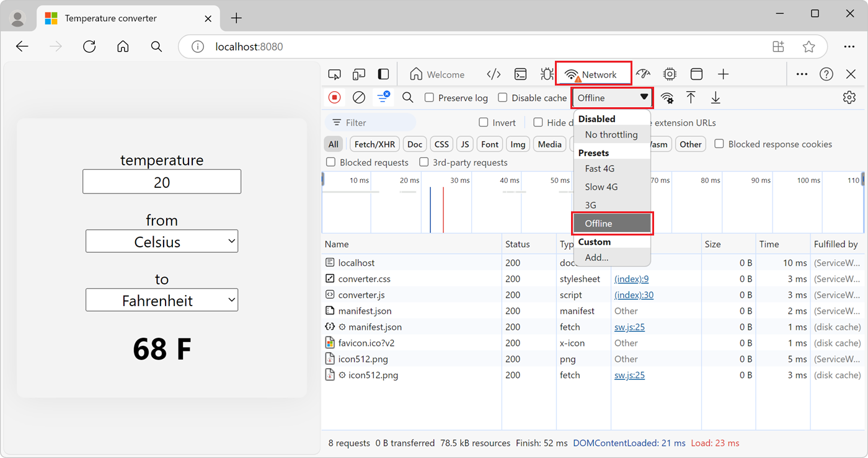Open the Console tool icon
This screenshot has width=868, height=458.
click(x=521, y=74)
